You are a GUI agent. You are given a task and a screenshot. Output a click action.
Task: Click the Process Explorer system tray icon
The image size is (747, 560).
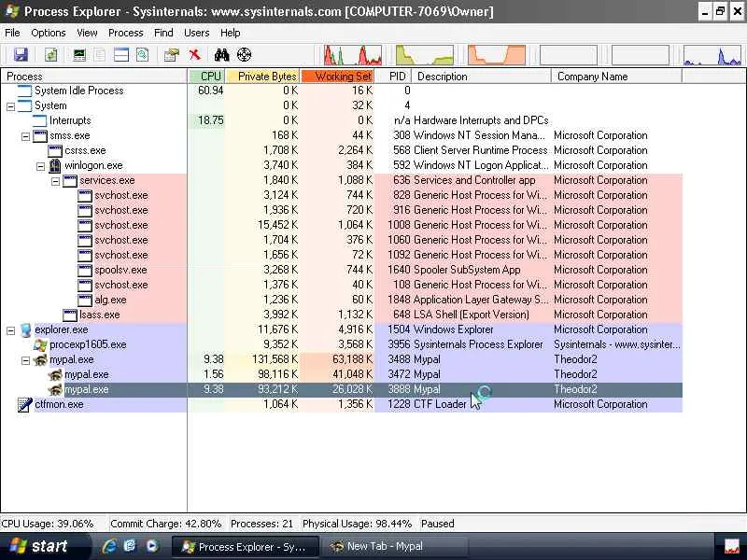[731, 546]
